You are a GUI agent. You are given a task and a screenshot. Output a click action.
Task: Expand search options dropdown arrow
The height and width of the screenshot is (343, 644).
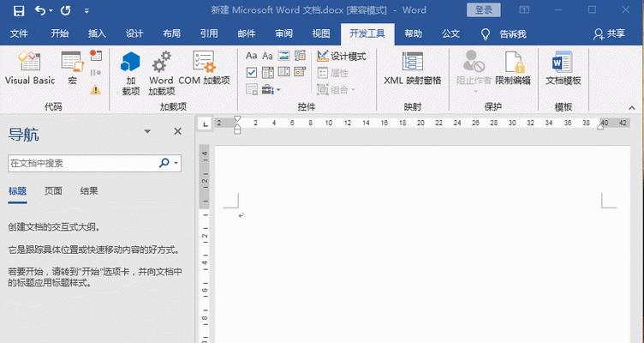tap(176, 163)
